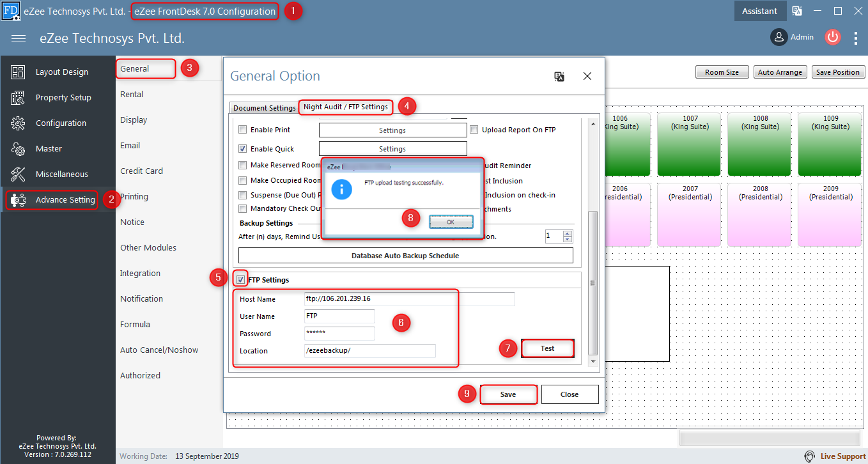Toggle the Enable Quick checkbox
The width and height of the screenshot is (868, 464).
242,149
